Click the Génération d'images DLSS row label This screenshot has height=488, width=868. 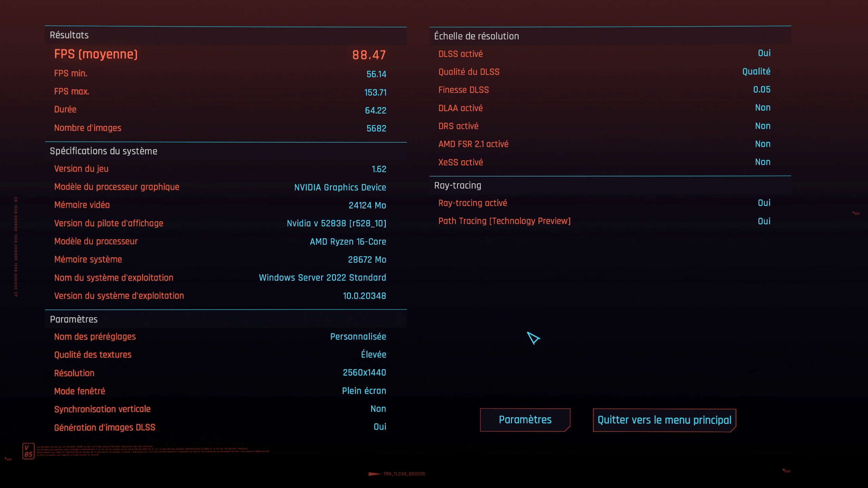pos(104,427)
